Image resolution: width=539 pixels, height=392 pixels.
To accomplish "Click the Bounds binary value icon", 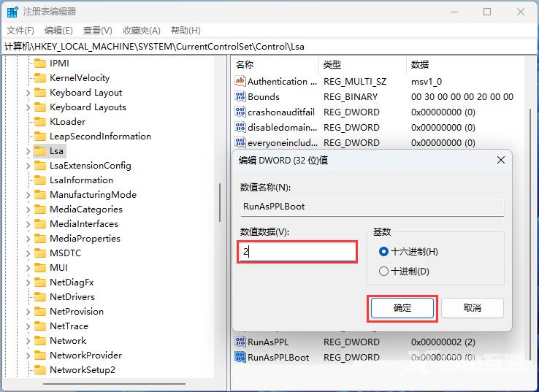I will (x=240, y=96).
